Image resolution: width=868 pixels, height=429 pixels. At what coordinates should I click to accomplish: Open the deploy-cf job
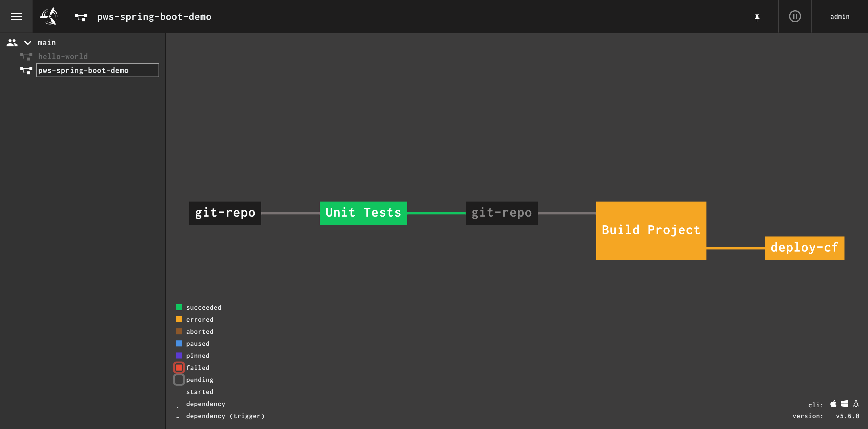pos(804,248)
